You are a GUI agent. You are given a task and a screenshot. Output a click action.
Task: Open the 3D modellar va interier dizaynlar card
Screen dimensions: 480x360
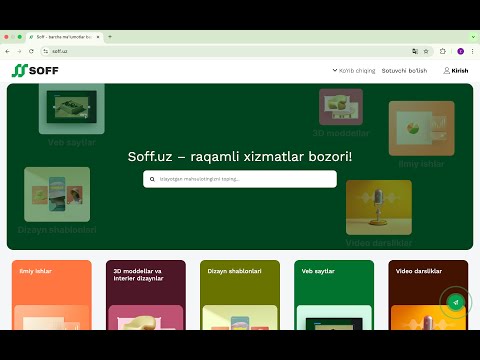146,295
